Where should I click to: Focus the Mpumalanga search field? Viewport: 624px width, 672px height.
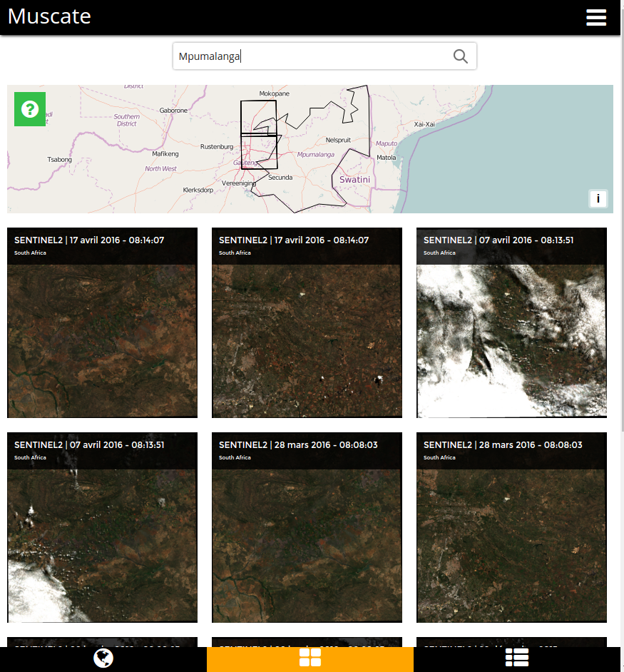point(324,56)
